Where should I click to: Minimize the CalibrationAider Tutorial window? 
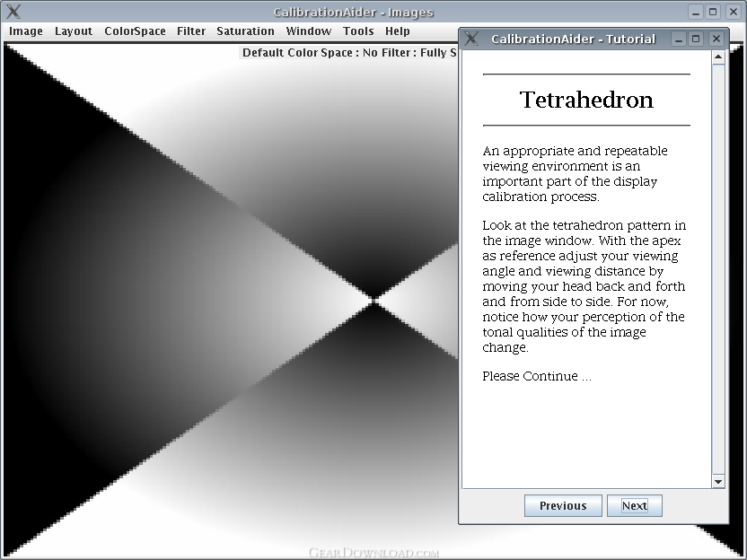pyautogui.click(x=679, y=39)
